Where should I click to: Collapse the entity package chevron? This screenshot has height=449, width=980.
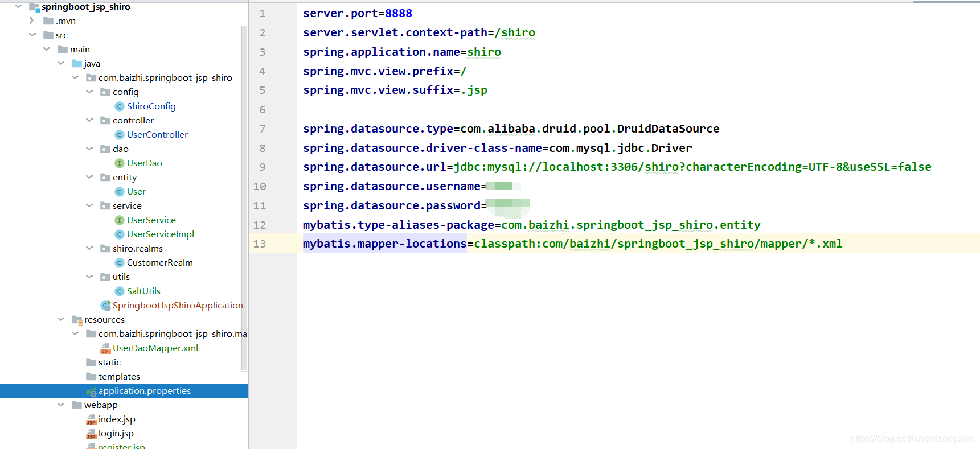point(89,177)
